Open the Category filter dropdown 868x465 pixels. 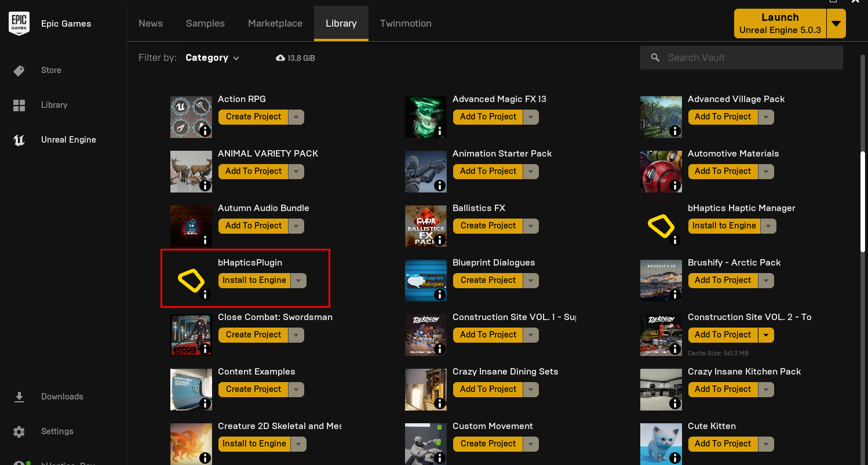point(212,58)
